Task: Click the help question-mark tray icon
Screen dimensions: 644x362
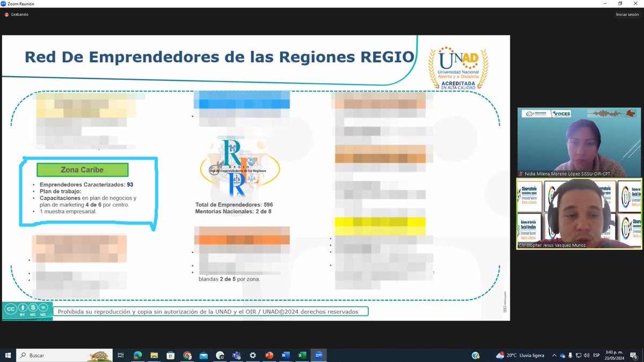Action: (475, 355)
